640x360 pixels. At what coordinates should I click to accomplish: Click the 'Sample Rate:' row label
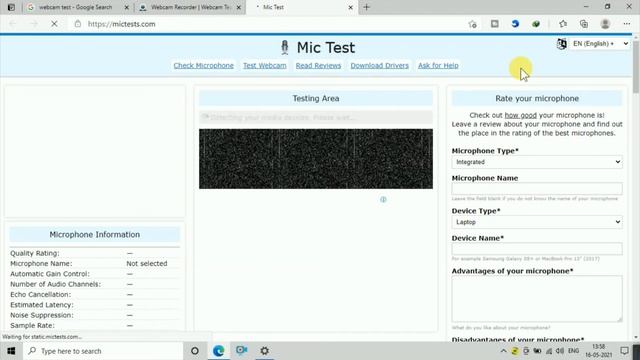(32, 325)
